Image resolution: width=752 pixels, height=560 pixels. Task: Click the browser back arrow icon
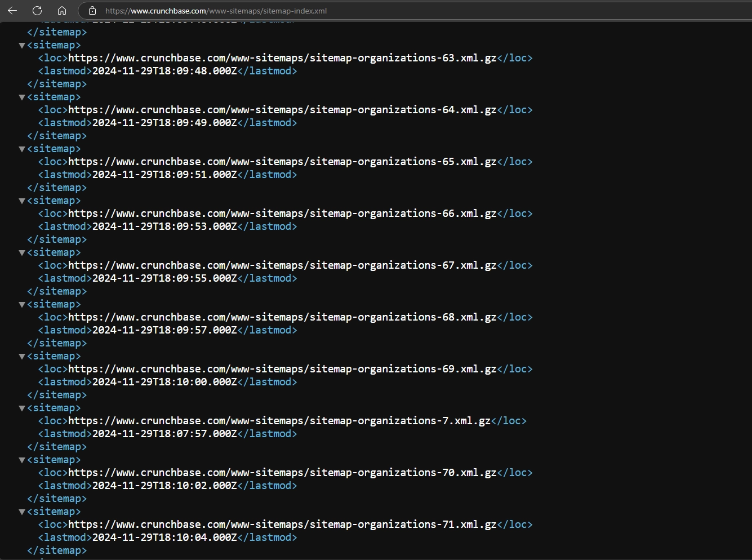pyautogui.click(x=12, y=10)
